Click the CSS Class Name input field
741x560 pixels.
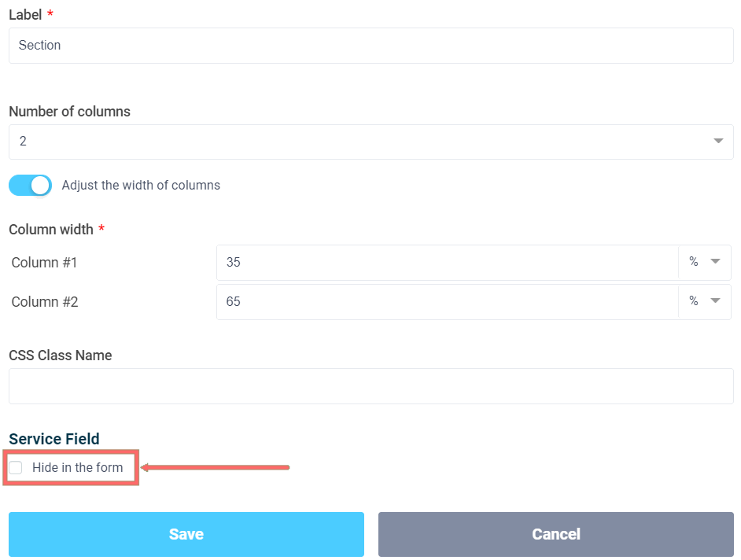(370, 386)
